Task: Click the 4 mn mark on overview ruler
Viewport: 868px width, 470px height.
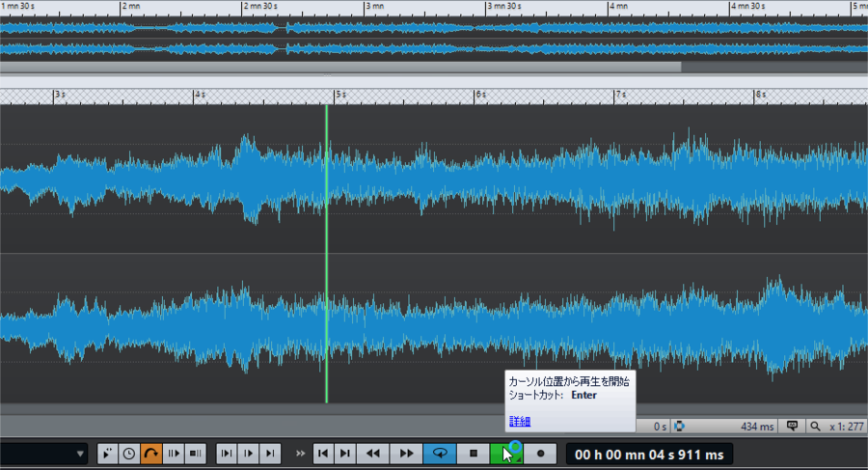Action: point(618,6)
